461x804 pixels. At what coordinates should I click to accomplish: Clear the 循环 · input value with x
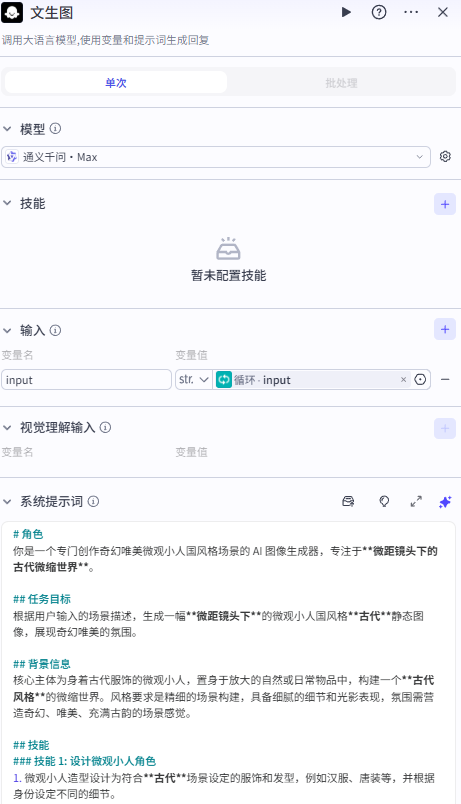(403, 379)
